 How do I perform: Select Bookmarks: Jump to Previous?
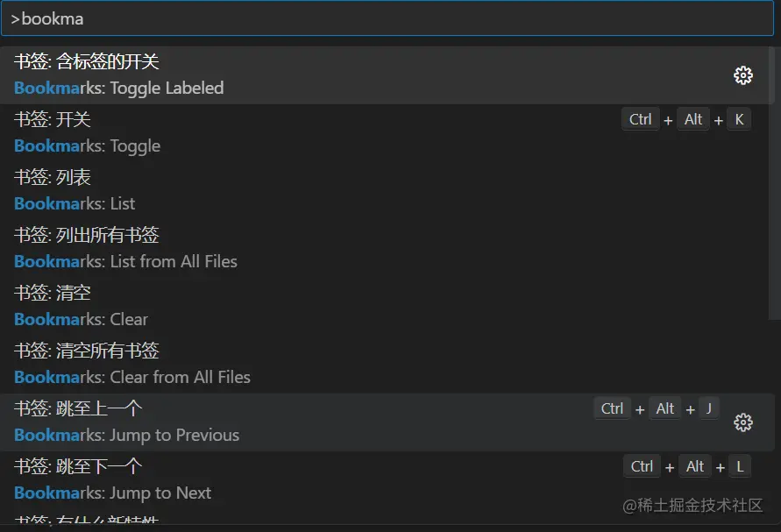(263, 422)
